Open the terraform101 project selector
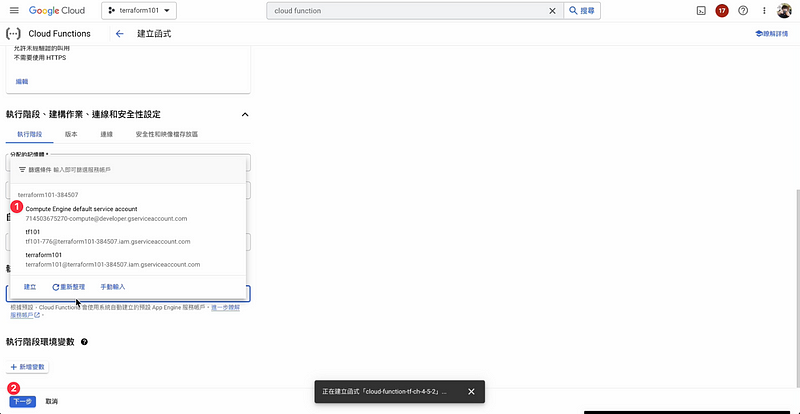The width and height of the screenshot is (800, 414). tap(139, 11)
